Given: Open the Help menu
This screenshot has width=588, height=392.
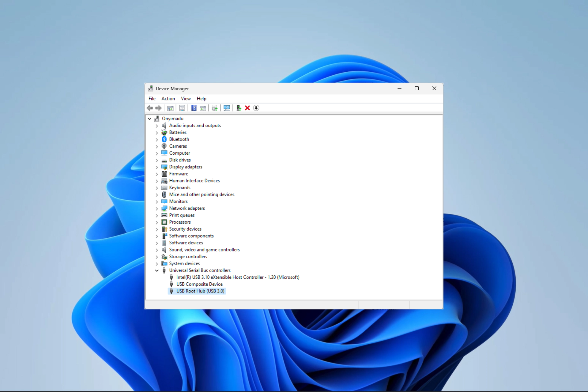Looking at the screenshot, I should [x=202, y=99].
